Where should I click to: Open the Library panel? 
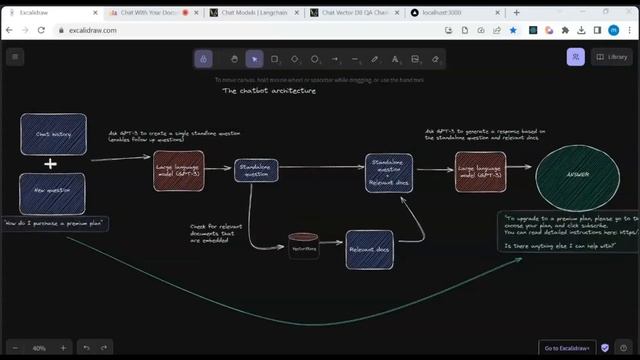click(x=611, y=57)
